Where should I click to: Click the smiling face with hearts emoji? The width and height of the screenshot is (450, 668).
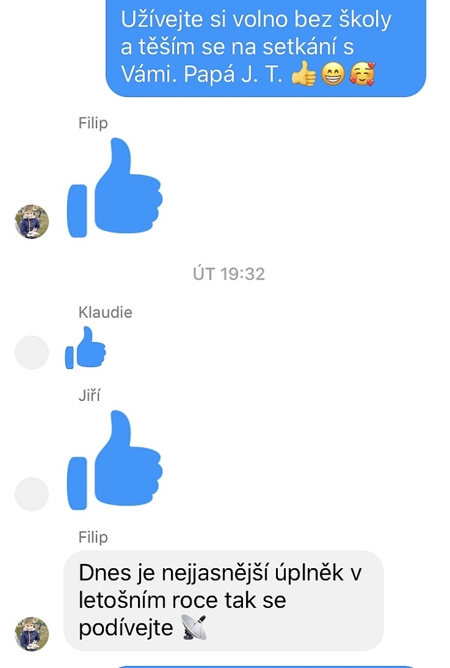click(362, 74)
